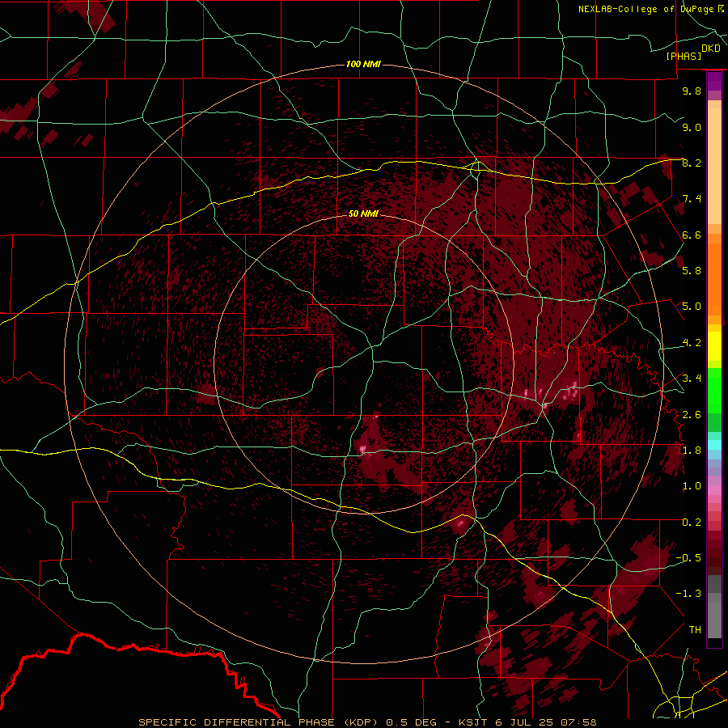The width and height of the screenshot is (728, 728).
Task: Pick the cyan segment of color bar
Action: tap(714, 445)
